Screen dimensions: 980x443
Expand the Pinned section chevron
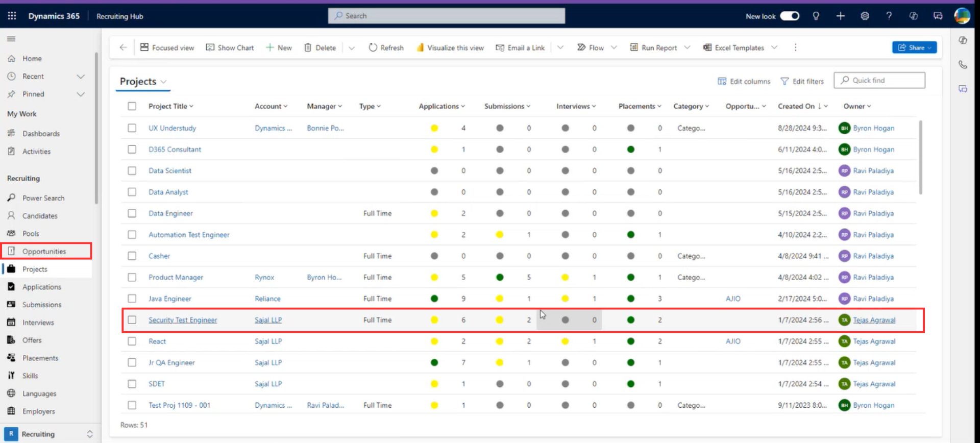point(81,94)
